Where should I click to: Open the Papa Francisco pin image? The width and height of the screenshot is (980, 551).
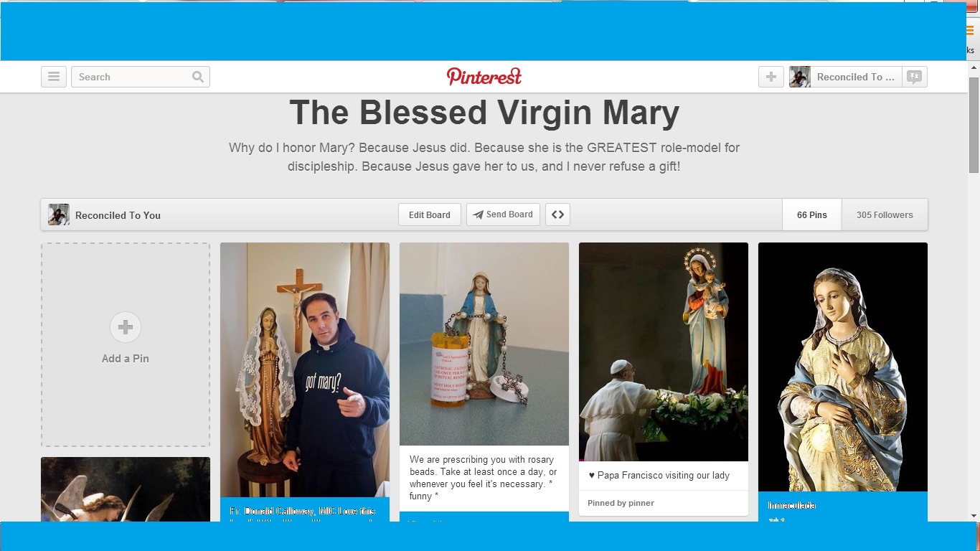pyautogui.click(x=664, y=352)
